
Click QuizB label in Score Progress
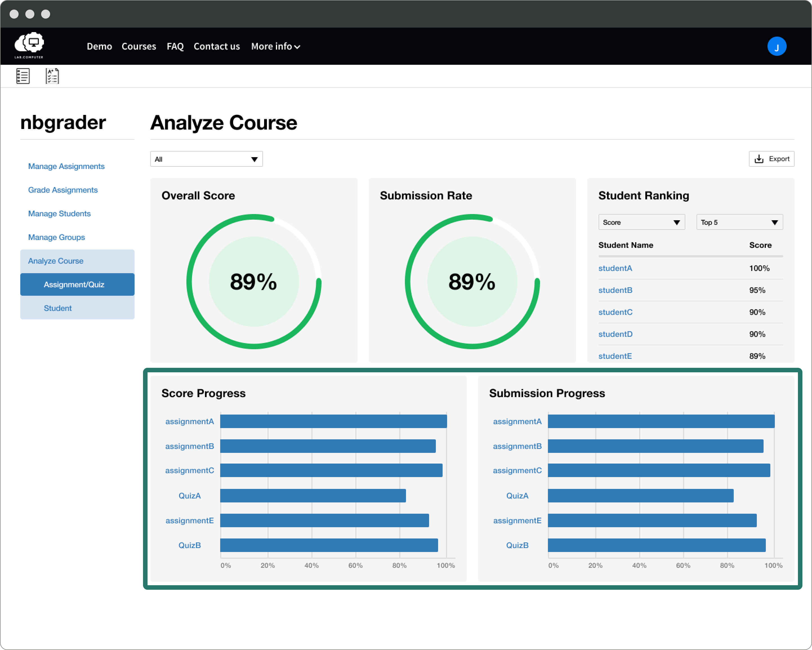(189, 545)
